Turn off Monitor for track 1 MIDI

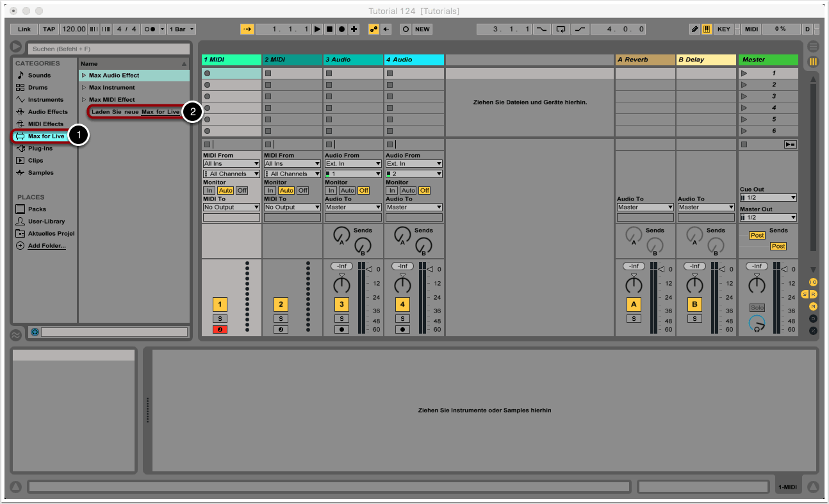pyautogui.click(x=242, y=190)
